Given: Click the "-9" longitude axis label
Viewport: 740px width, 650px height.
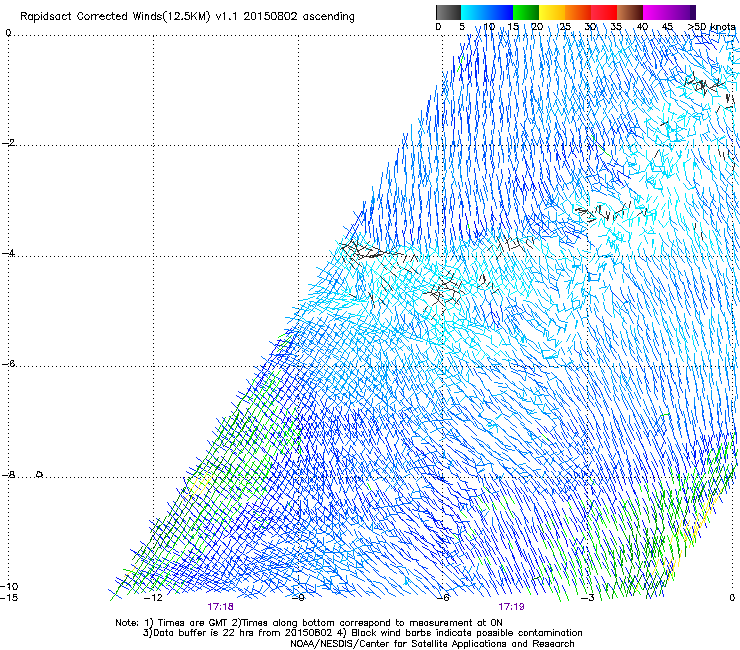Looking at the screenshot, I should (298, 598).
